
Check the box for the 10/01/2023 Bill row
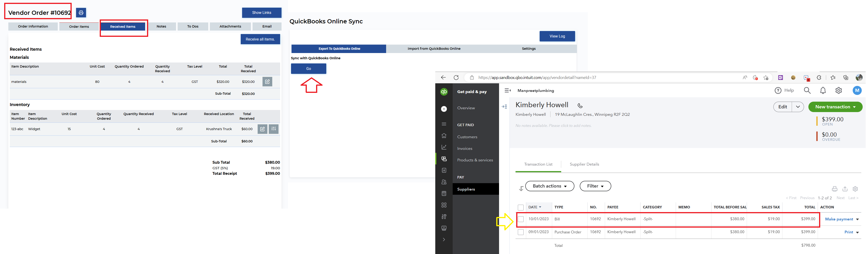(x=521, y=219)
